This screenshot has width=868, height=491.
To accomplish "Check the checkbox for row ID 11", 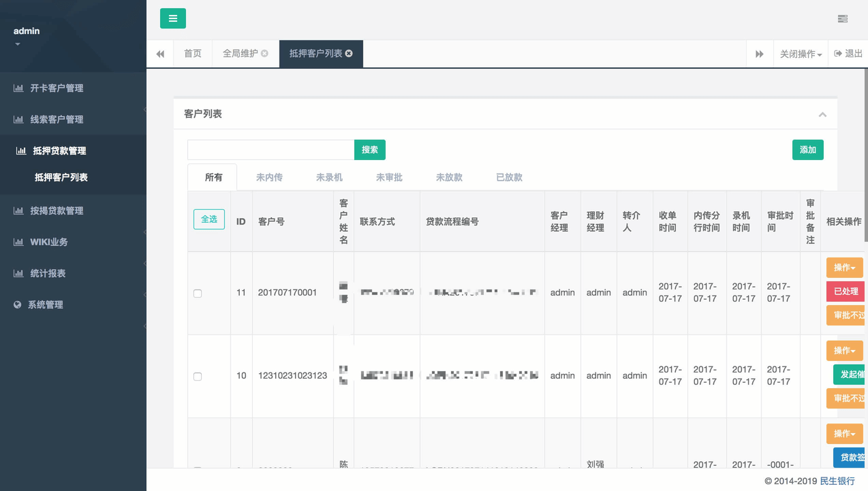I will [198, 294].
